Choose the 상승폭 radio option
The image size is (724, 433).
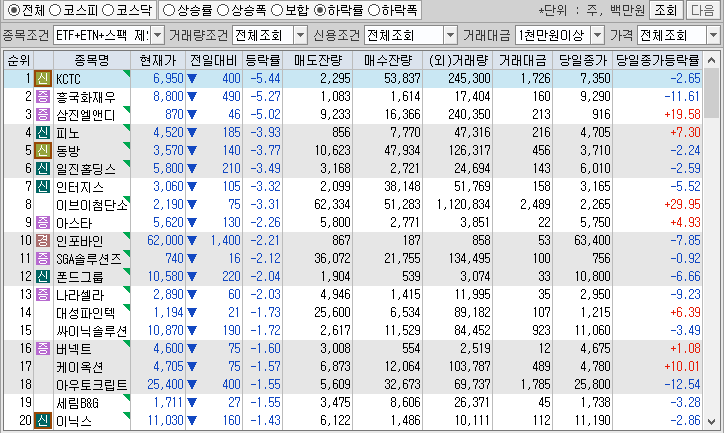coord(223,10)
